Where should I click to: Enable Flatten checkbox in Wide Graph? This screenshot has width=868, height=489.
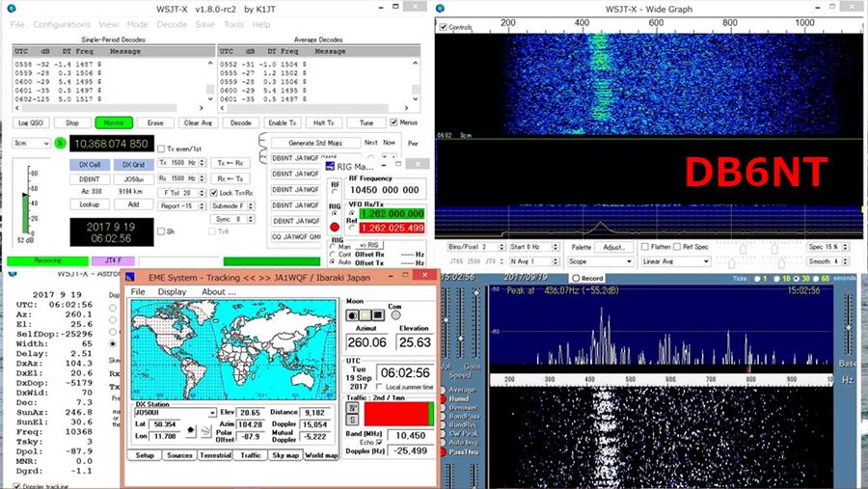(x=645, y=247)
